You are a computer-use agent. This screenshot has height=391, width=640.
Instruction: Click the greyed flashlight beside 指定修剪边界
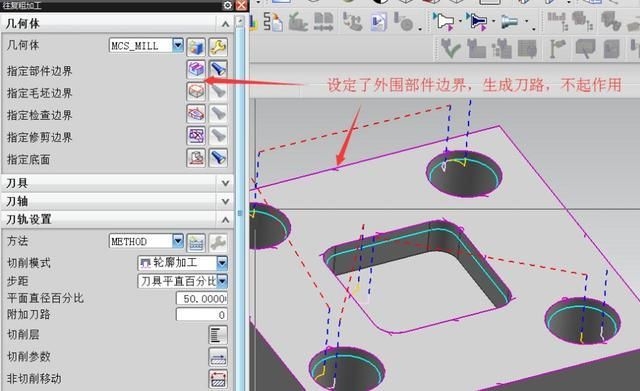[218, 136]
